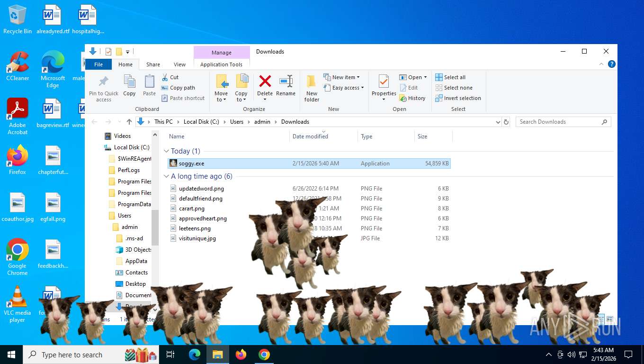Click Paste shortcut in the ribbon
The height and width of the screenshot is (364, 644).
pyautogui.click(x=183, y=98)
